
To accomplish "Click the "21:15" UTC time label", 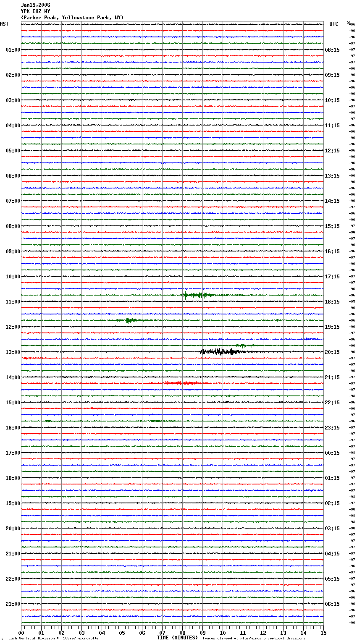I will pyautogui.click(x=332, y=377).
